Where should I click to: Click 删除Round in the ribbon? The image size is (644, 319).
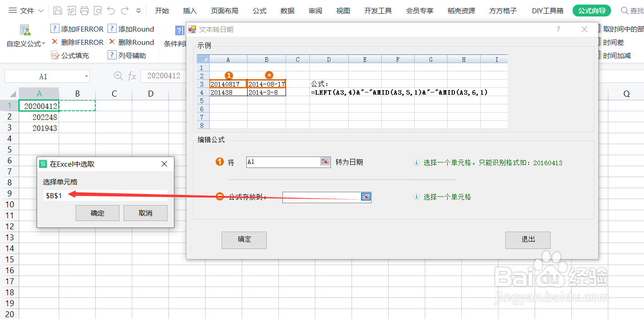(x=131, y=42)
